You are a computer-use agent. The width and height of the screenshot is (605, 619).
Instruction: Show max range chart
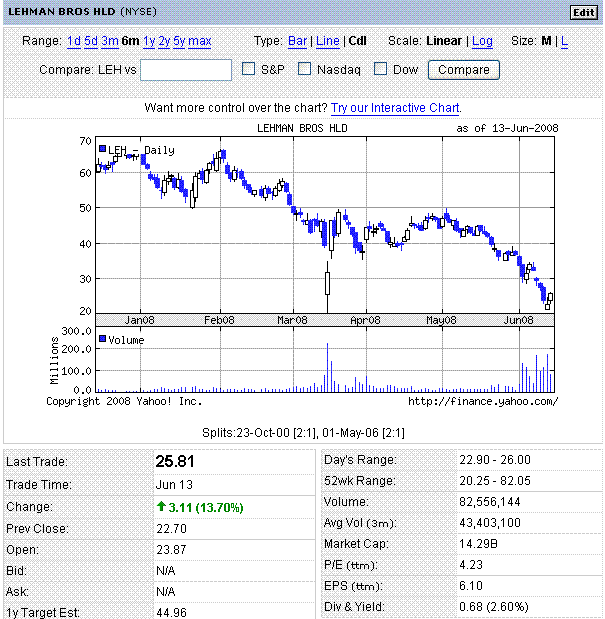coord(200,41)
